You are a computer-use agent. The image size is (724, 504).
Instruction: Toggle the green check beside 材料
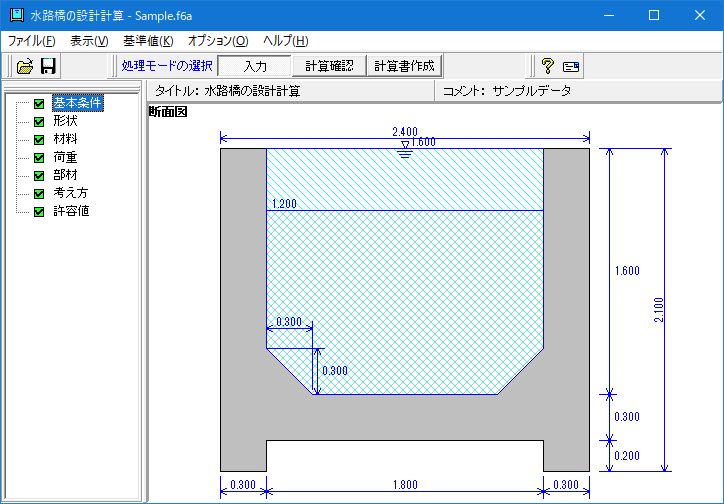click(x=39, y=140)
